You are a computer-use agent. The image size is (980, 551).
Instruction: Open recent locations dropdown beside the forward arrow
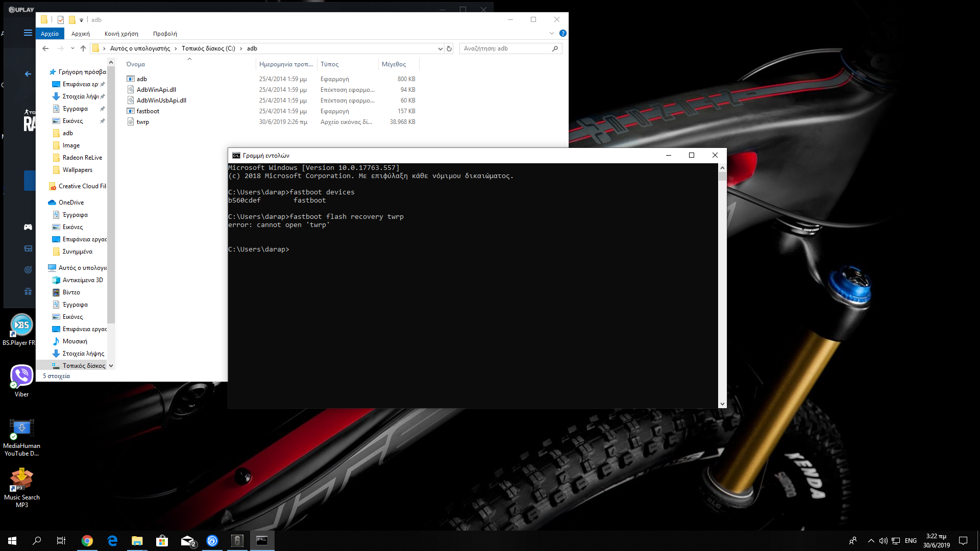coord(72,48)
